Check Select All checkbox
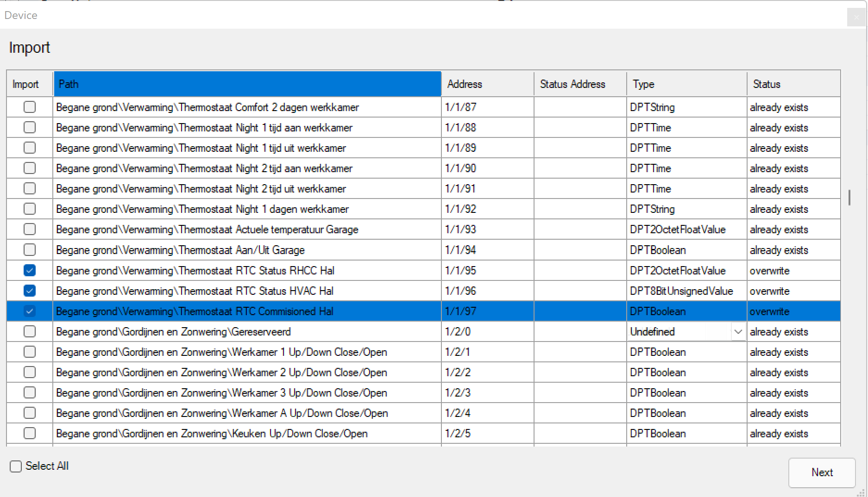The image size is (868, 497). click(x=16, y=466)
